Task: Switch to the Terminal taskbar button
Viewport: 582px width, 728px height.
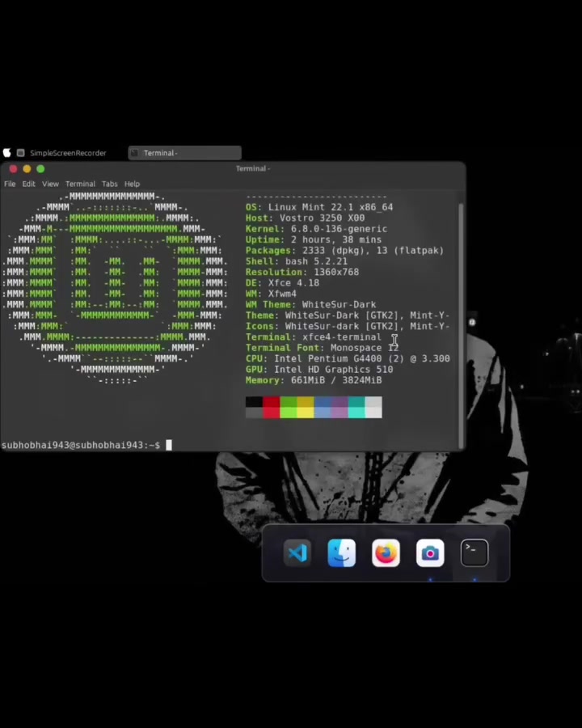Action: click(185, 153)
